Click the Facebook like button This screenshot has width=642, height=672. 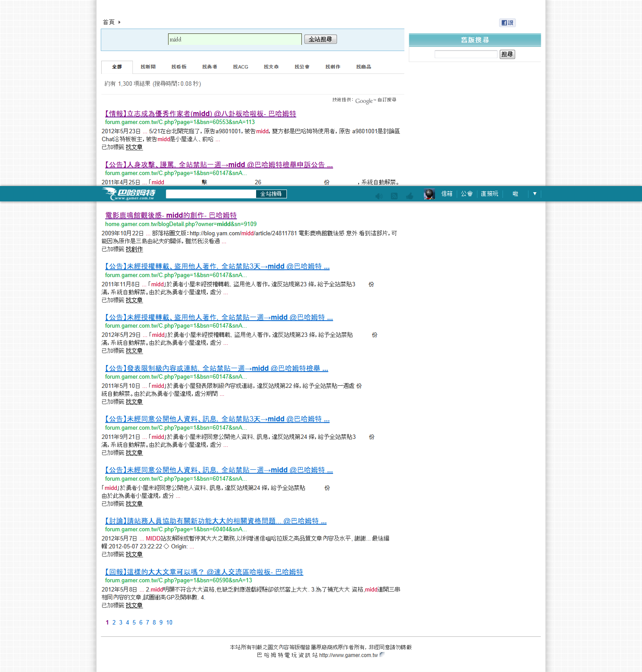[x=507, y=23]
